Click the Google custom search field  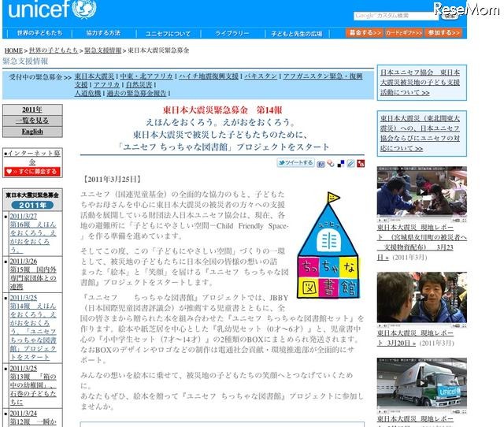pos(396,16)
